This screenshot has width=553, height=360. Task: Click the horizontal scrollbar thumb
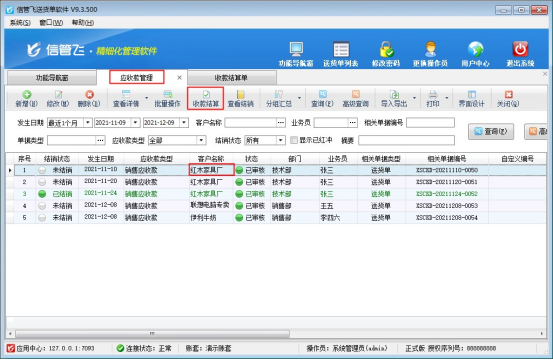pyautogui.click(x=152, y=333)
